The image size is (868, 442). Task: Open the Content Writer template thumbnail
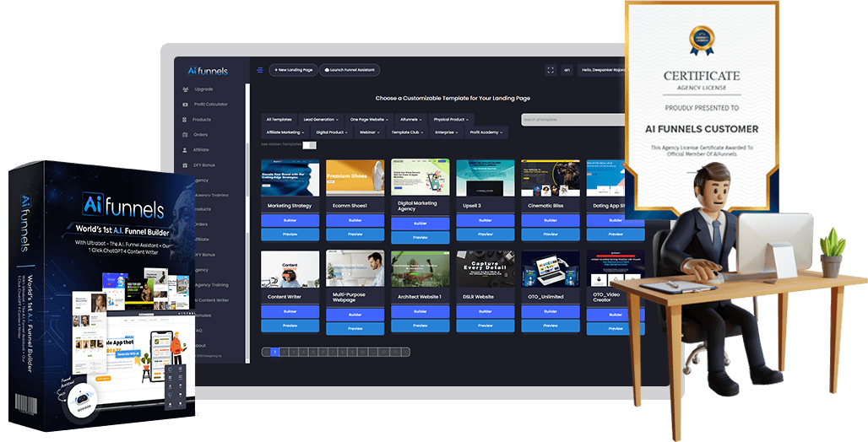click(x=290, y=269)
